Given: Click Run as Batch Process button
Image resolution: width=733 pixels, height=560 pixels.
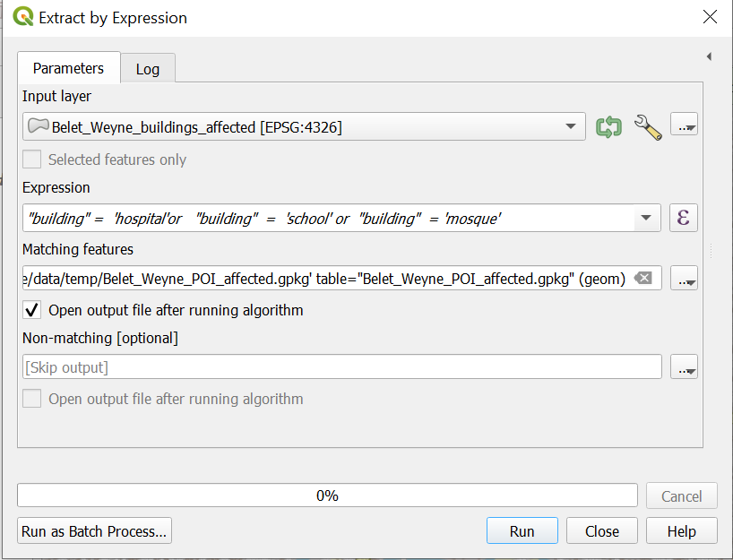Looking at the screenshot, I should click(x=94, y=530).
